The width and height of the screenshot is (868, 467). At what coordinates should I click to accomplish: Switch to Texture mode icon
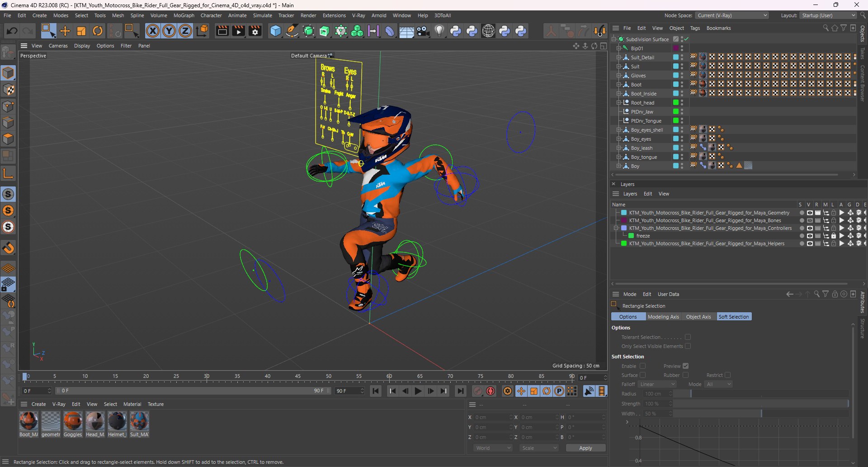pyautogui.click(x=9, y=90)
